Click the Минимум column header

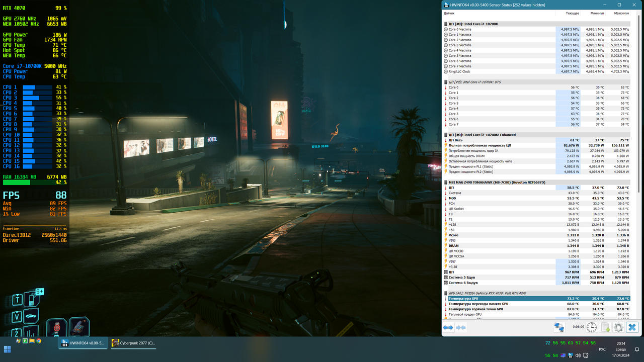597,14
